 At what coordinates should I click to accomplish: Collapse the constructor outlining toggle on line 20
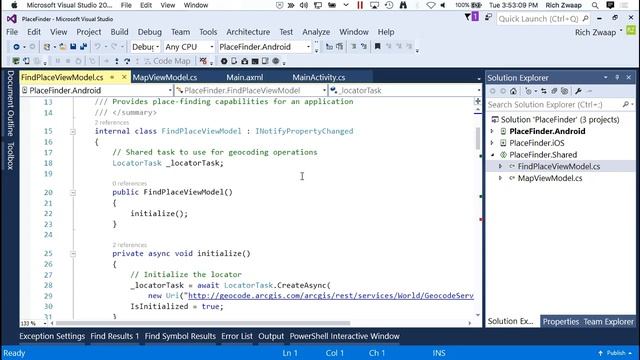click(73, 192)
